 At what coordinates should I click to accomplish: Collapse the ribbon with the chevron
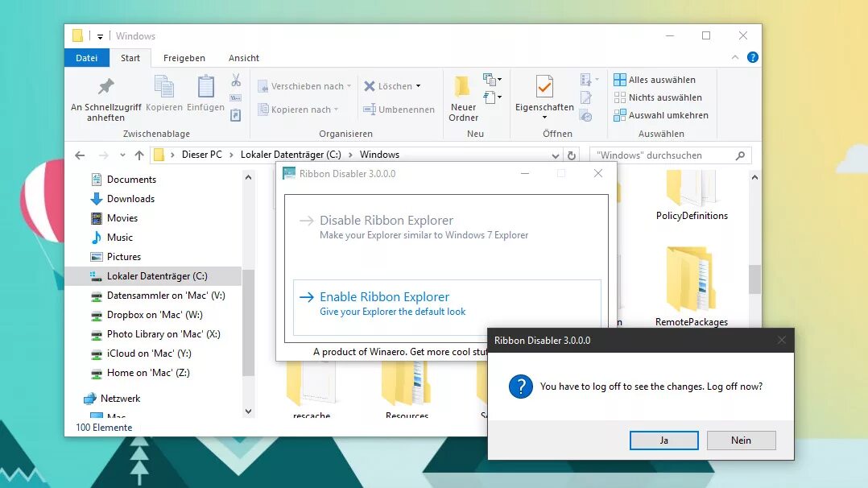(735, 57)
